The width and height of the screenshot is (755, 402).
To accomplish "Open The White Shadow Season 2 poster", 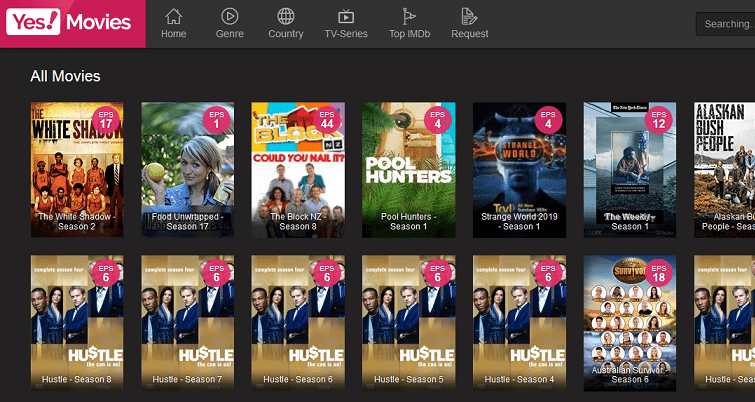I will click(x=77, y=169).
